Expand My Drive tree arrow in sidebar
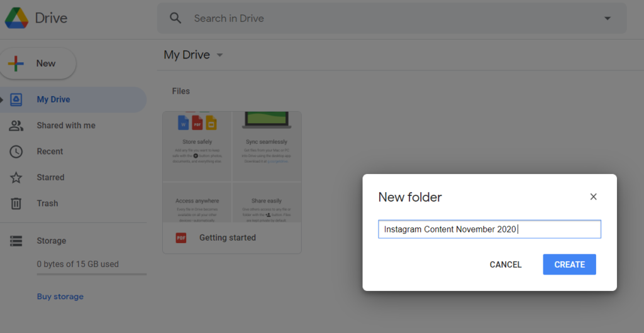Screen dimensions: 644x333 pos(3,99)
